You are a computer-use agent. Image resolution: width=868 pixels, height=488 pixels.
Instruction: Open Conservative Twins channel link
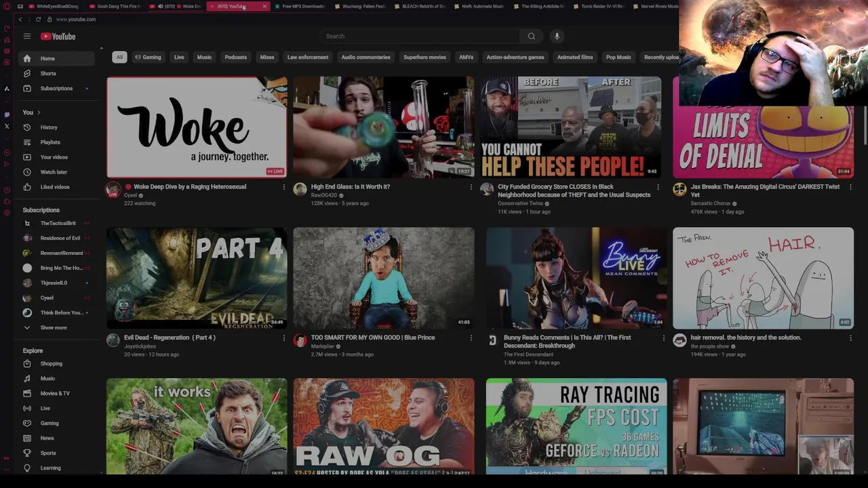coord(520,203)
